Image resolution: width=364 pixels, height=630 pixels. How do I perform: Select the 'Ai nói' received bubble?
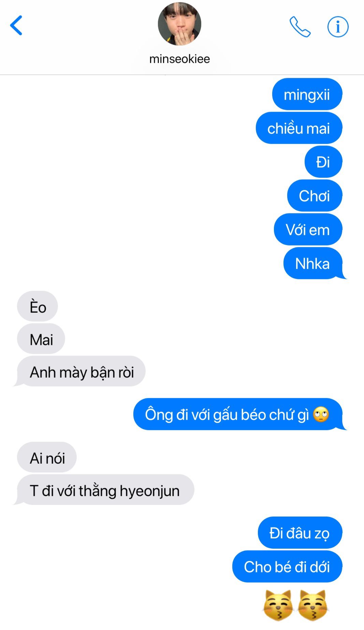coord(47,458)
